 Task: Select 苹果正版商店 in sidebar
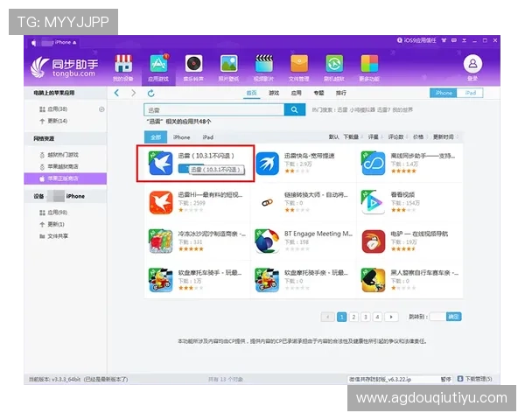(66, 178)
